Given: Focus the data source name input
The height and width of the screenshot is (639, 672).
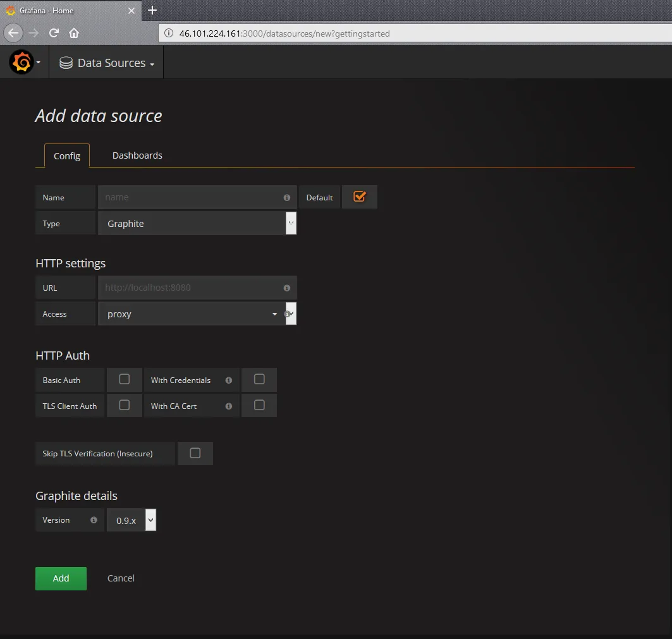Looking at the screenshot, I should [197, 197].
